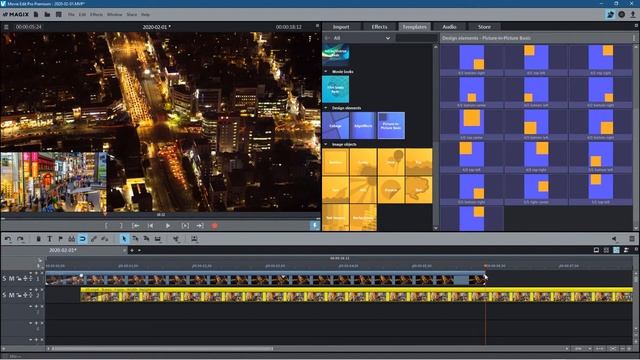Viewport: 640px width, 360px height.
Task: Select the highlighted timeline view icon
Action: tap(616, 250)
